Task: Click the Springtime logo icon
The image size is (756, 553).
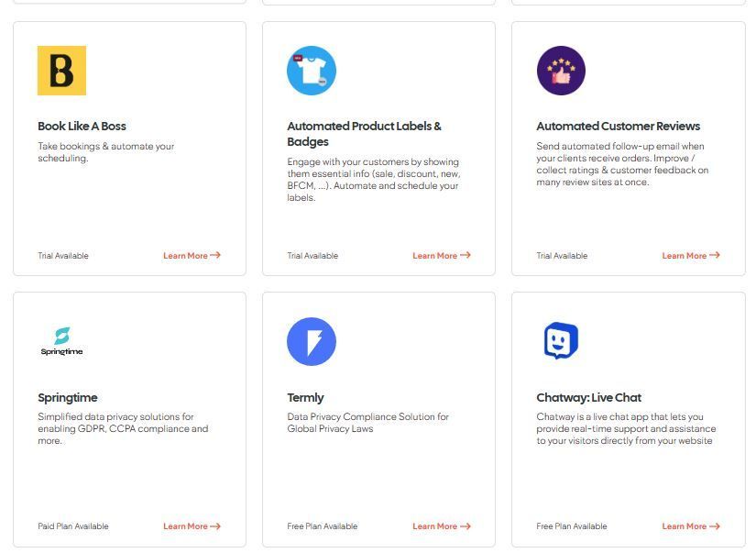Action: point(61,341)
